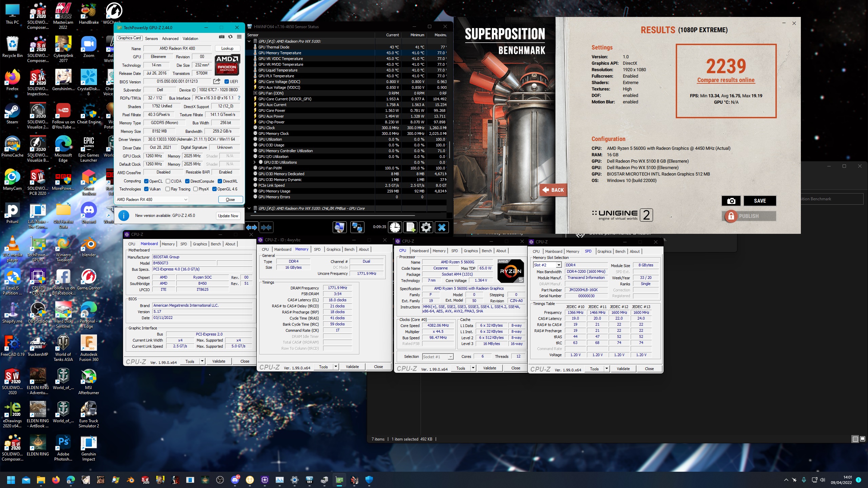This screenshot has width=868, height=488.
Task: Click the speaker volume tray icon
Action: coord(822,480)
